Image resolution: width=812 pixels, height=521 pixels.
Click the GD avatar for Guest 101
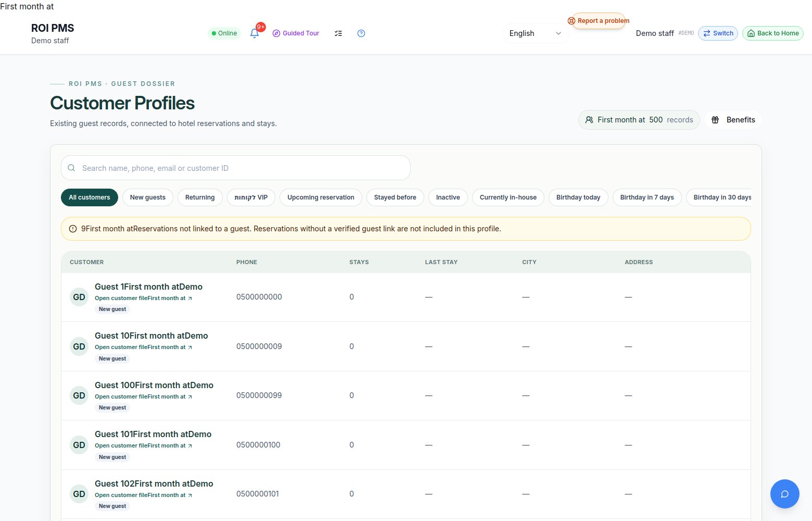coord(79,445)
